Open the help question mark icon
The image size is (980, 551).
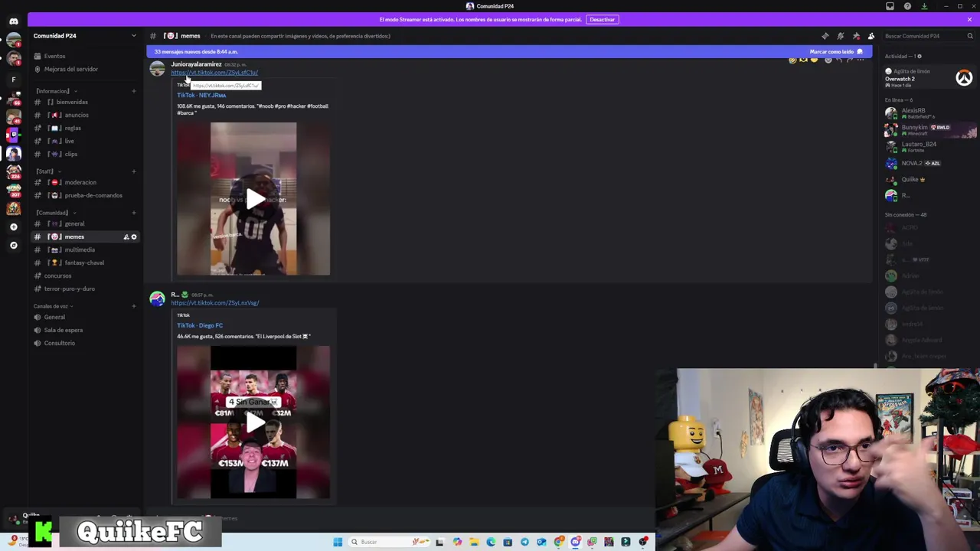(x=907, y=6)
